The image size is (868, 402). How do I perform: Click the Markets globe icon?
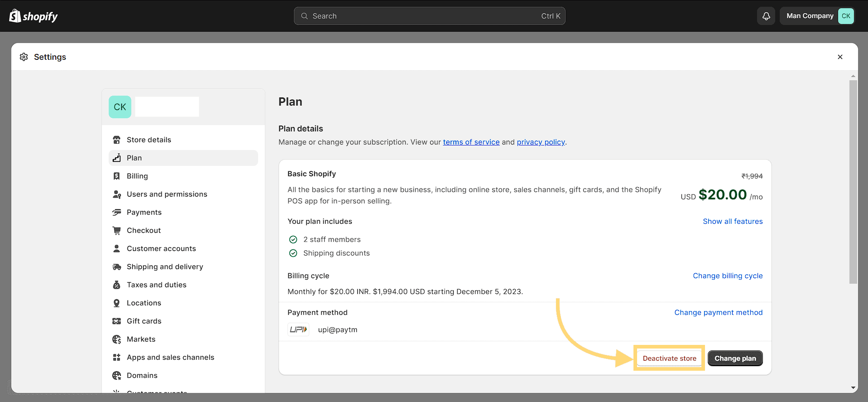(x=117, y=339)
